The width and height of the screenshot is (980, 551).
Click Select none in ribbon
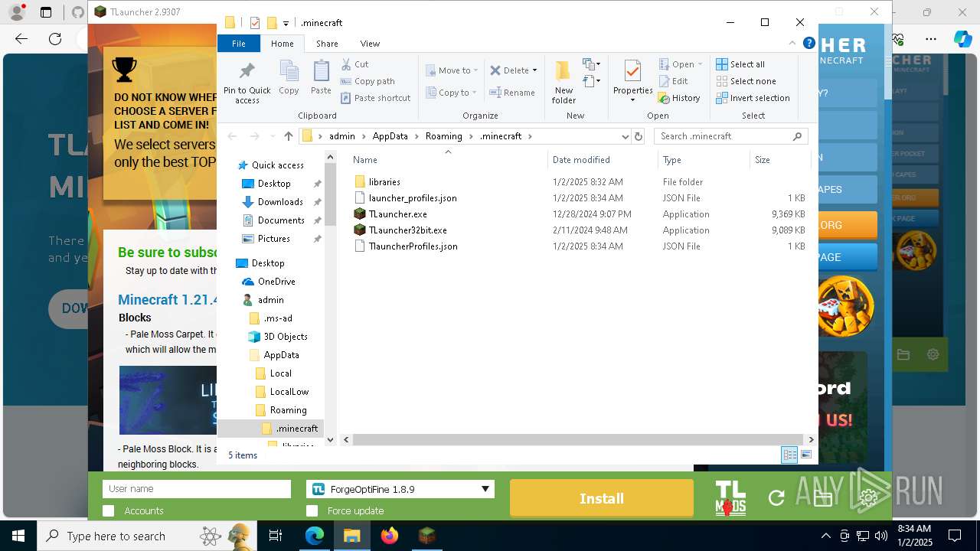(x=746, y=81)
